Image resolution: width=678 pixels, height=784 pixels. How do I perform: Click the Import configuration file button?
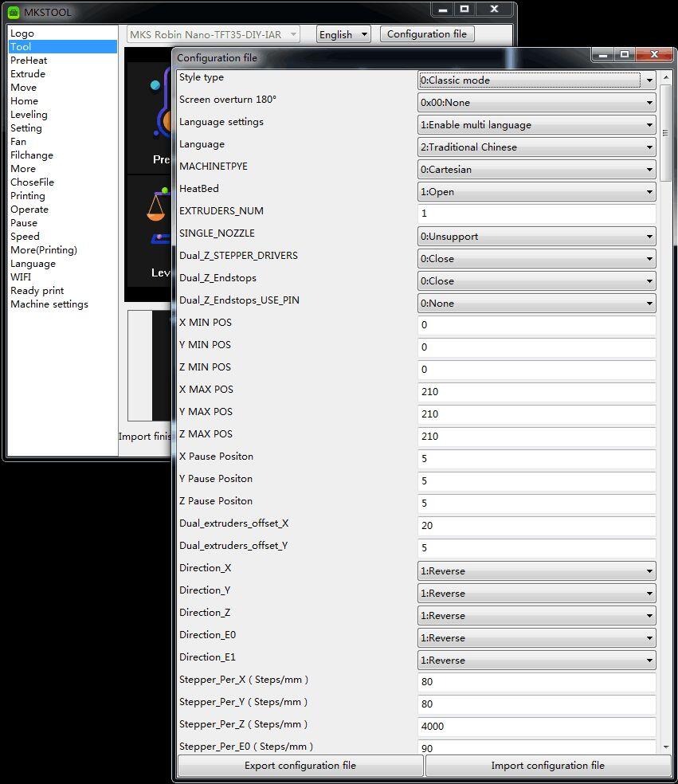547,765
